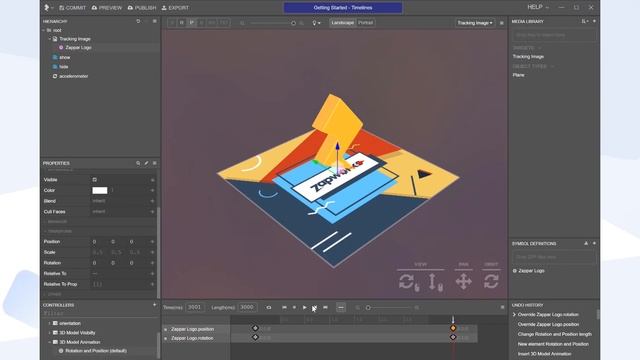Toggle the Visible checkbox
This screenshot has width=640, height=360.
tap(95, 180)
